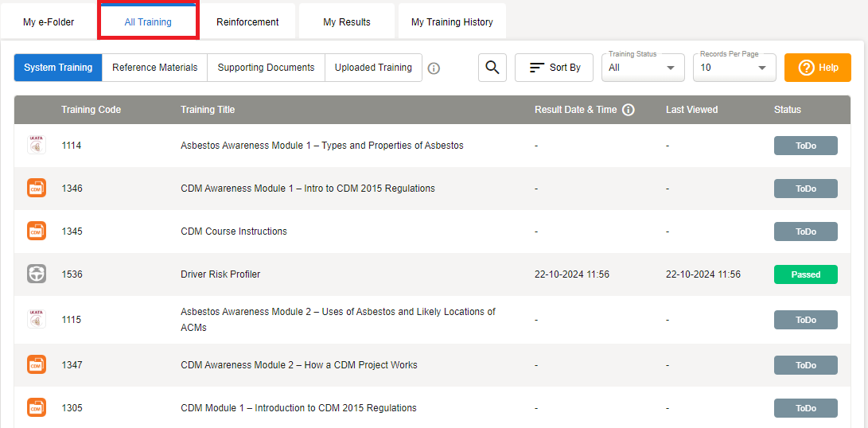Open the Training Status dropdown
The width and height of the screenshot is (868, 428).
(643, 68)
